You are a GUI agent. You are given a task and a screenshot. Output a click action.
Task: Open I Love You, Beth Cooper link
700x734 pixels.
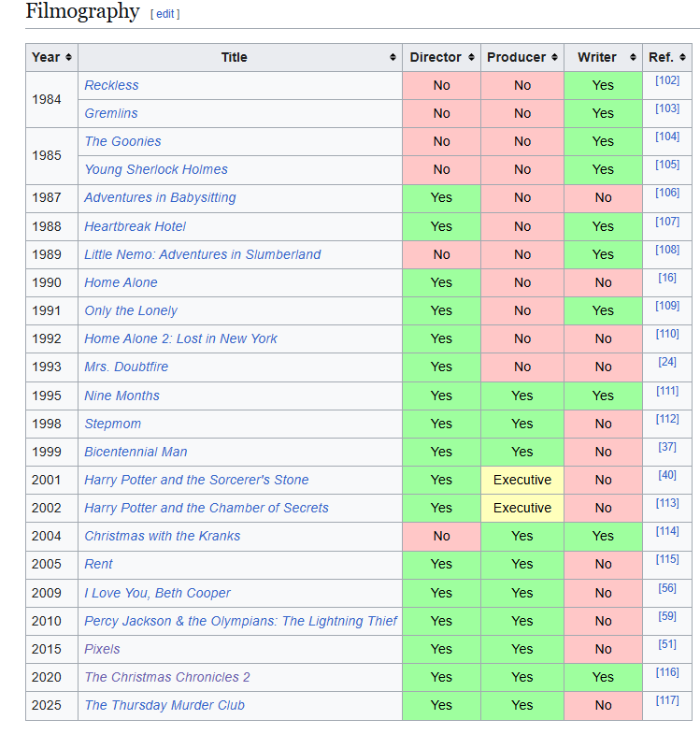(157, 593)
